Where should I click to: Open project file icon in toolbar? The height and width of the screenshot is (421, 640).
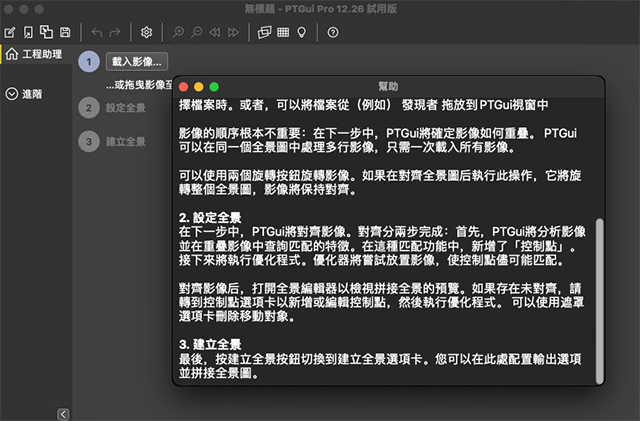click(28, 32)
